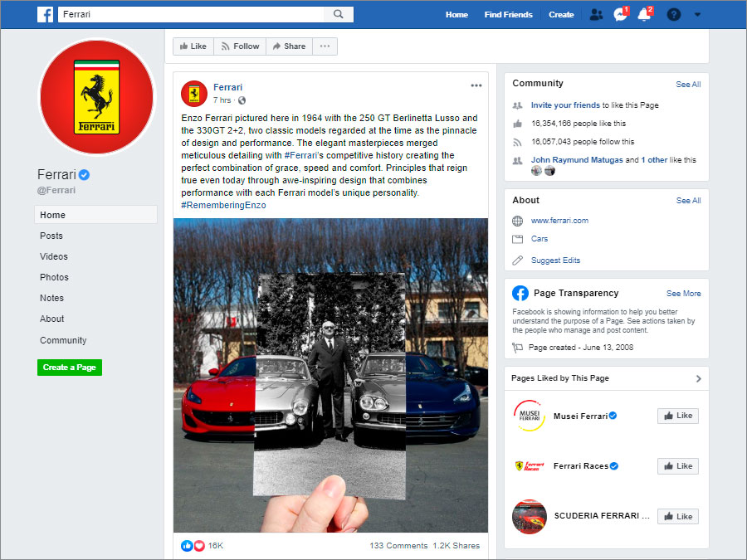This screenshot has height=560, width=747.
Task: Open John Raymund Matugas profile link
Action: click(x=577, y=160)
